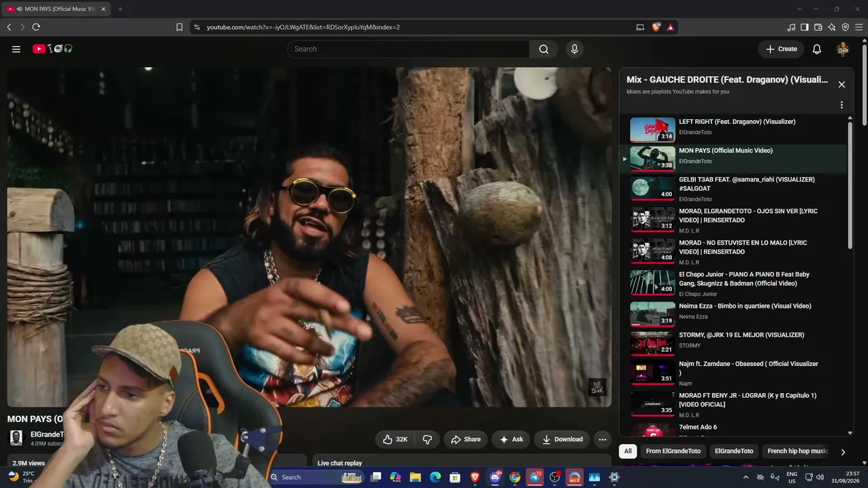Click the main video player
868x488 pixels.
click(x=309, y=237)
